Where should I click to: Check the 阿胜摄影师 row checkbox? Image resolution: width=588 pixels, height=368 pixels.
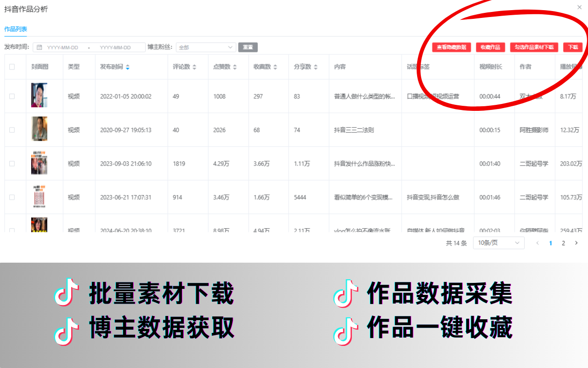pos(13,129)
